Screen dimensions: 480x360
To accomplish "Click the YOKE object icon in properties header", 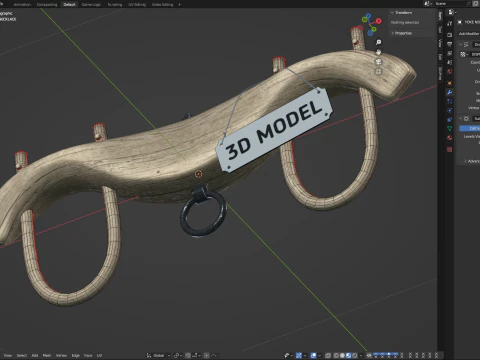I will tap(460, 22).
